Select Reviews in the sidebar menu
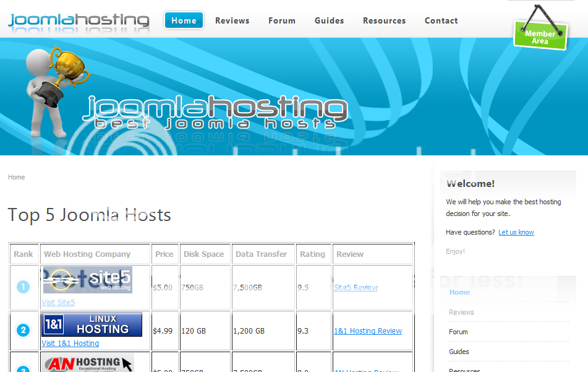This screenshot has height=372, width=588. click(x=461, y=312)
